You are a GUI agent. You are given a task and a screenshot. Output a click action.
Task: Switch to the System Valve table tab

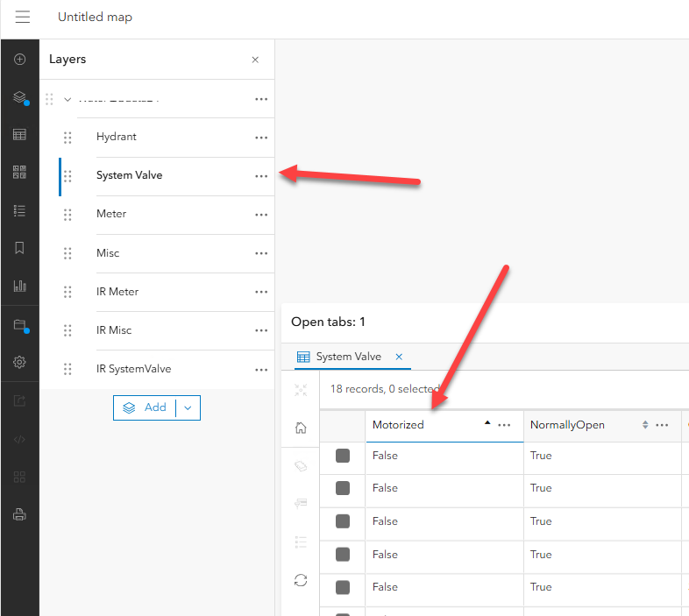click(348, 357)
